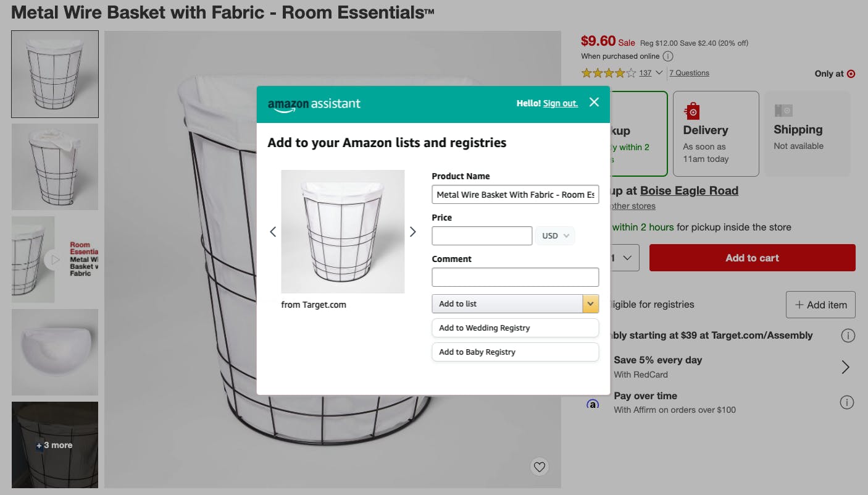Click the Add to cart button

(x=752, y=258)
